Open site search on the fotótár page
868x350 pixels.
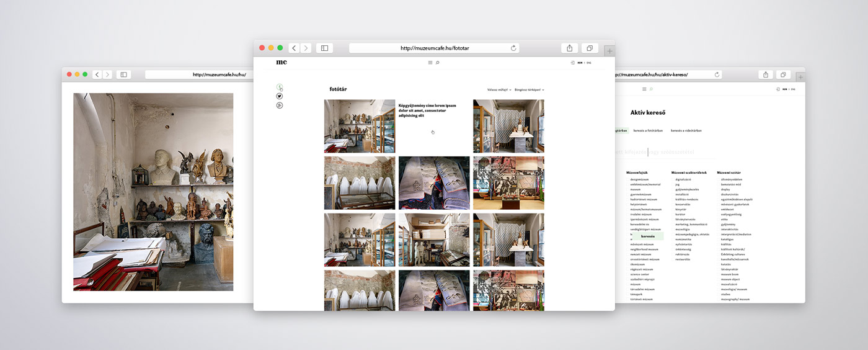click(x=438, y=63)
